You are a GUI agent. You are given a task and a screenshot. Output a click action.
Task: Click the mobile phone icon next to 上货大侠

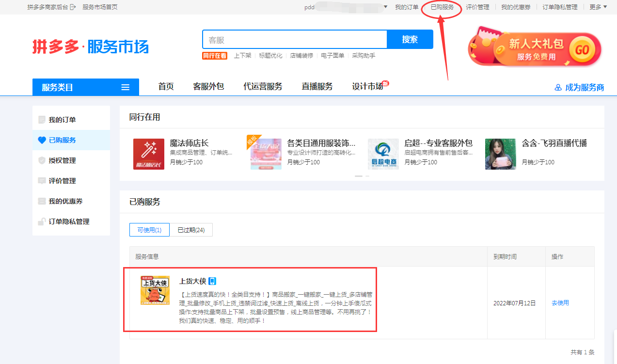pos(212,281)
